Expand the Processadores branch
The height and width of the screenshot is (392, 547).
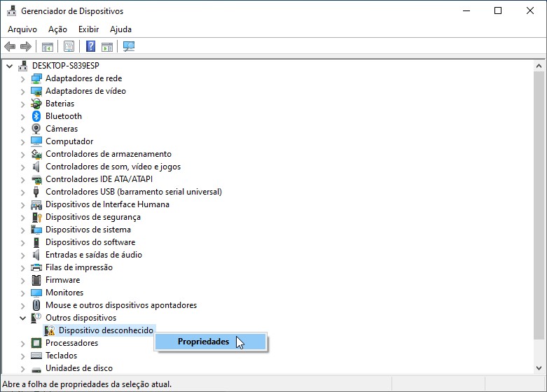pos(22,344)
